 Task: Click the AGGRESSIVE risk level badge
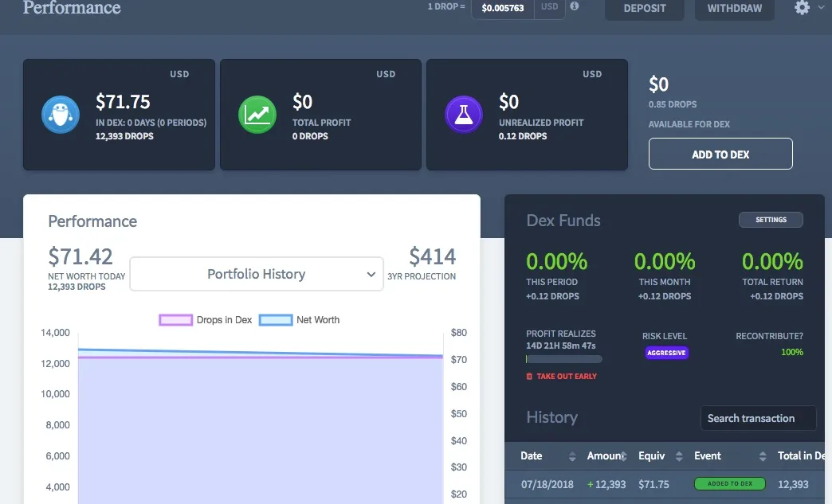click(666, 353)
